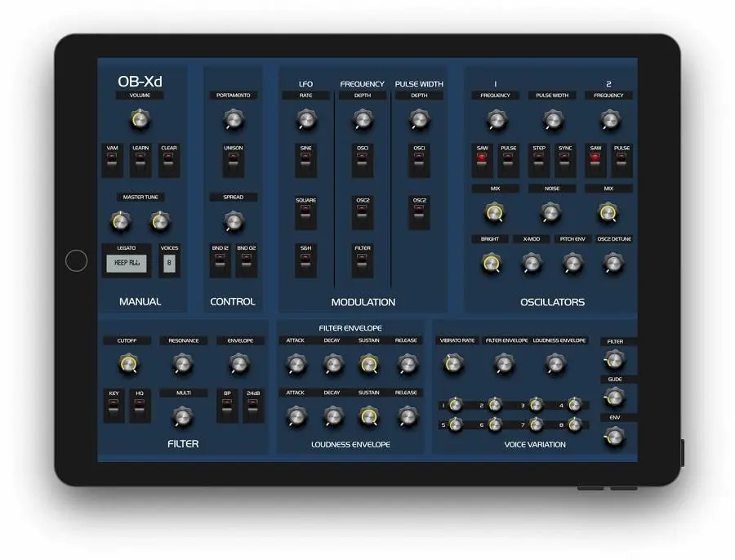Toggle the STEP switch
735x560 pixels.
point(539,161)
